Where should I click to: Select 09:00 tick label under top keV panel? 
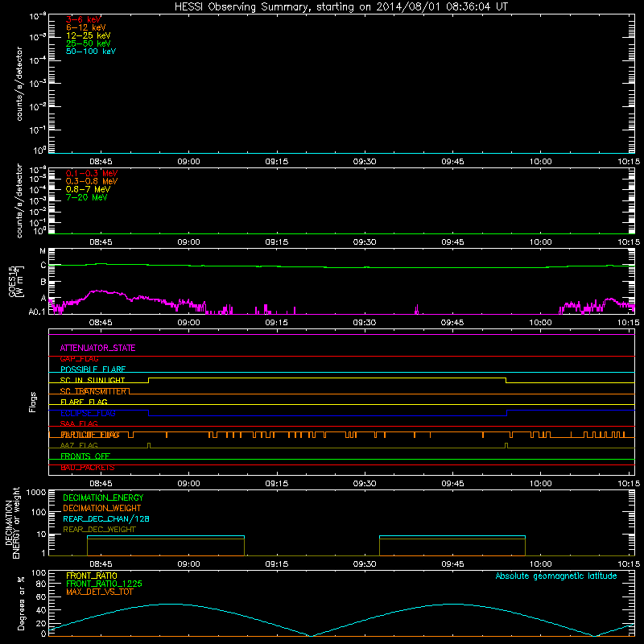pyautogui.click(x=189, y=162)
